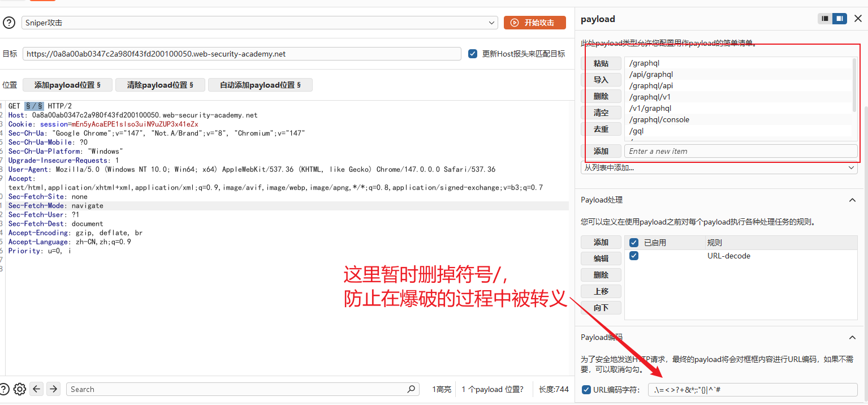
Task: Switch payload panel to left layout icon
Action: (825, 19)
